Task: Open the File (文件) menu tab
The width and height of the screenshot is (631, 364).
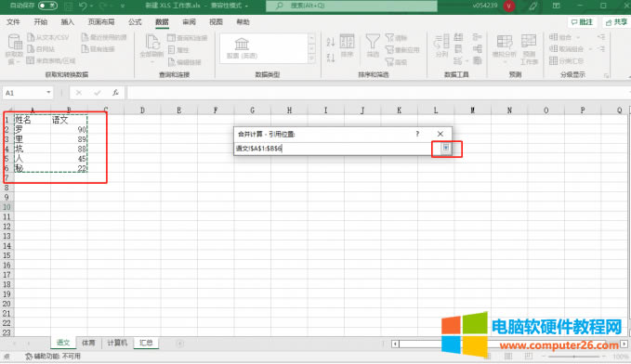Action: (x=13, y=21)
